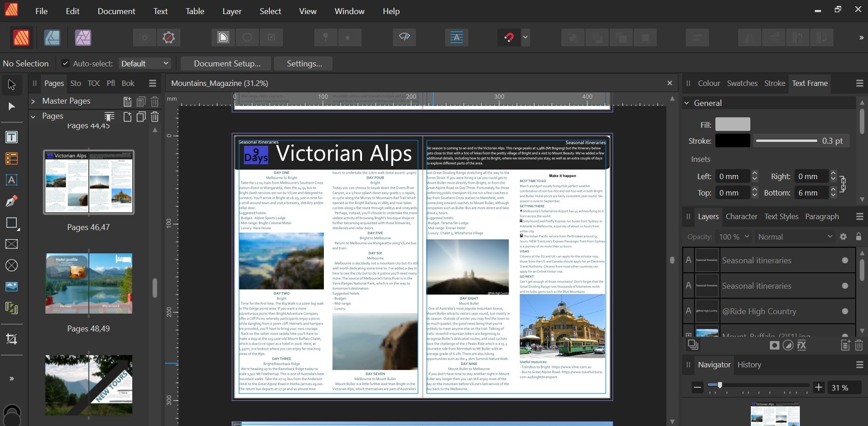Click the Document Setup... button
868x426 pixels.
point(227,64)
